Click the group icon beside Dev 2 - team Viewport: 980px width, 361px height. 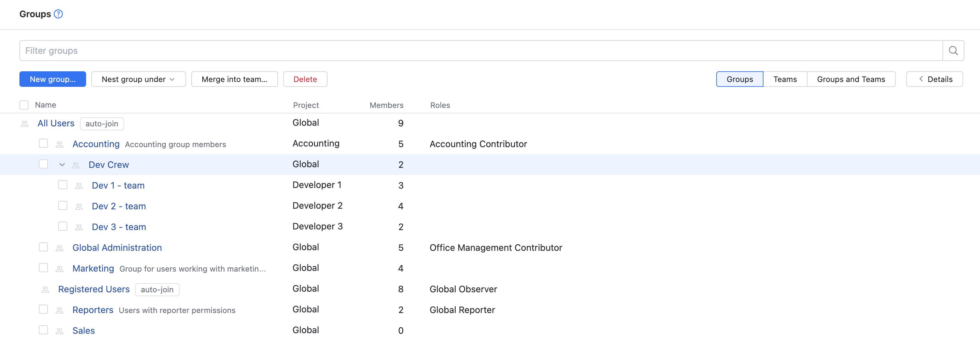pos(79,206)
